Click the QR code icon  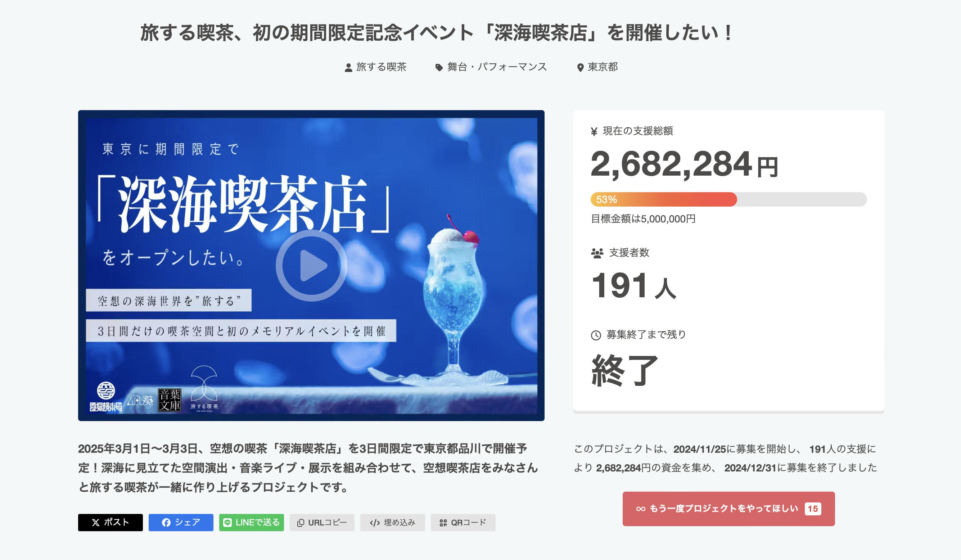click(x=443, y=523)
